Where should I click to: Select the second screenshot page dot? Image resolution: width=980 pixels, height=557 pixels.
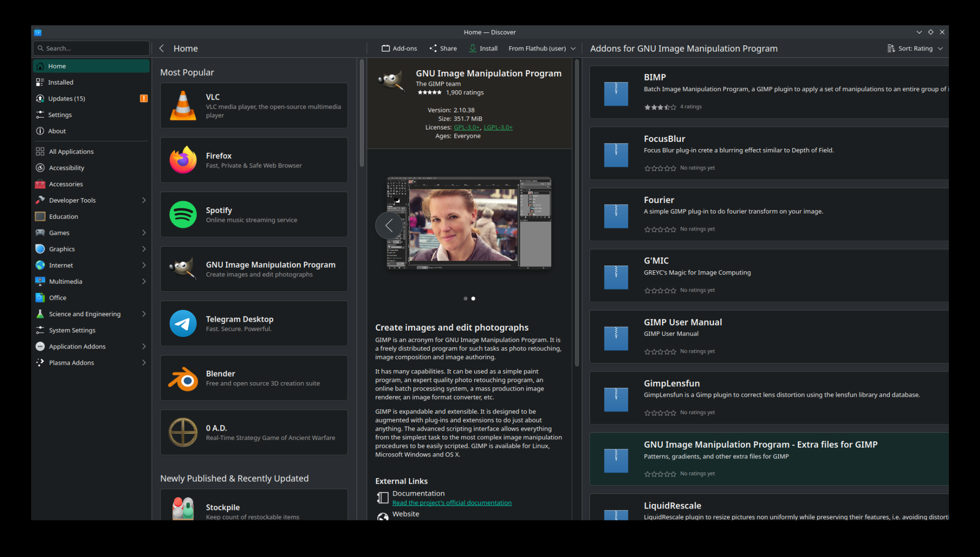click(473, 299)
